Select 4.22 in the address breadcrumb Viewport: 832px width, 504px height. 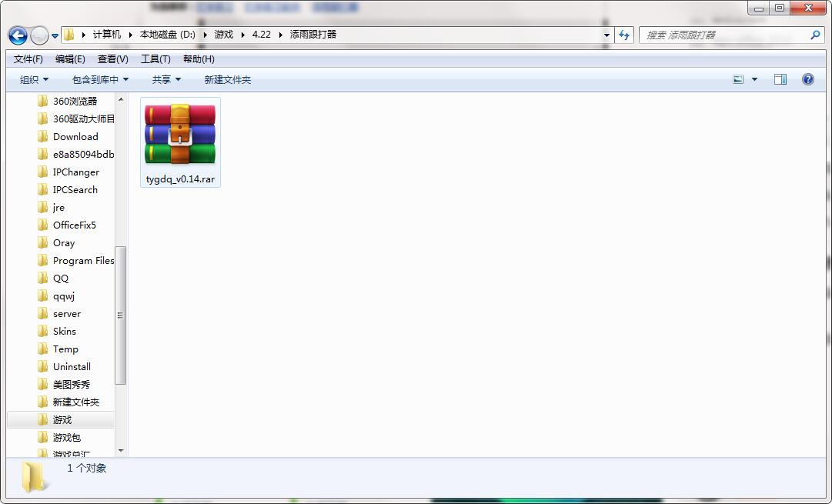(261, 35)
